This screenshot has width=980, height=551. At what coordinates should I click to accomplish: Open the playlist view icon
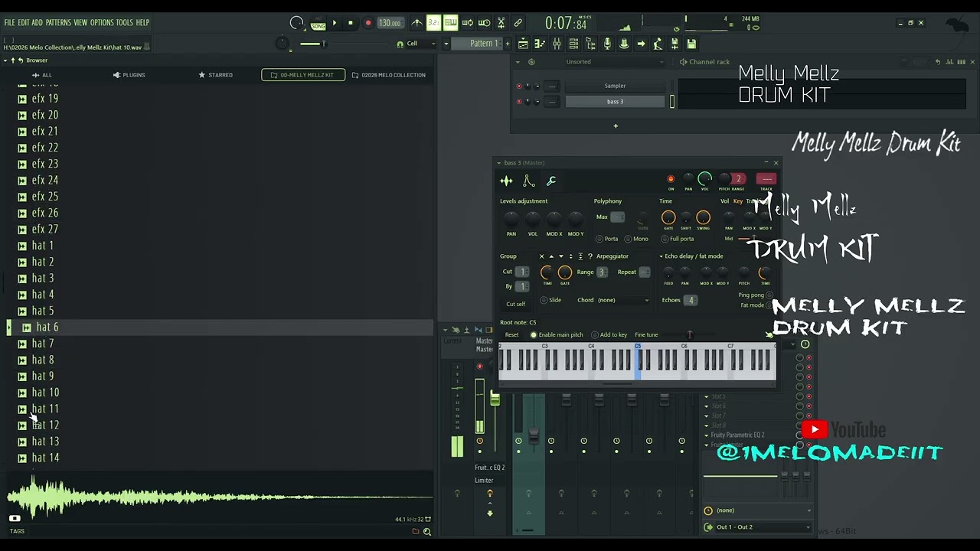tap(523, 44)
